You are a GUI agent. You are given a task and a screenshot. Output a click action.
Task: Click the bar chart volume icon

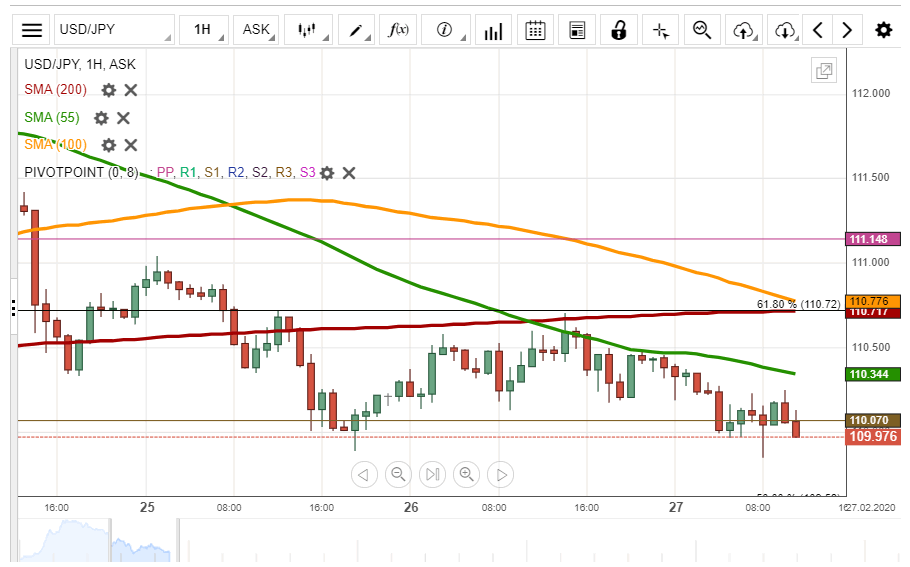tap(493, 30)
